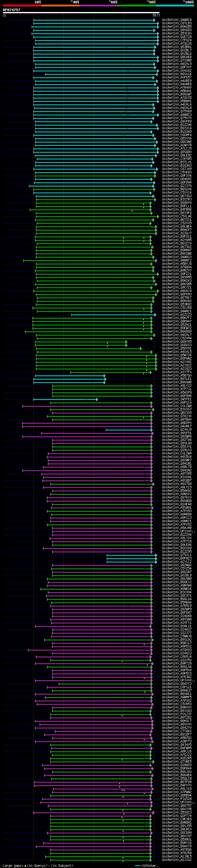Select hit label UniRef100_P31528
Viewport: 197px width, 868px height.
[x=177, y=799]
